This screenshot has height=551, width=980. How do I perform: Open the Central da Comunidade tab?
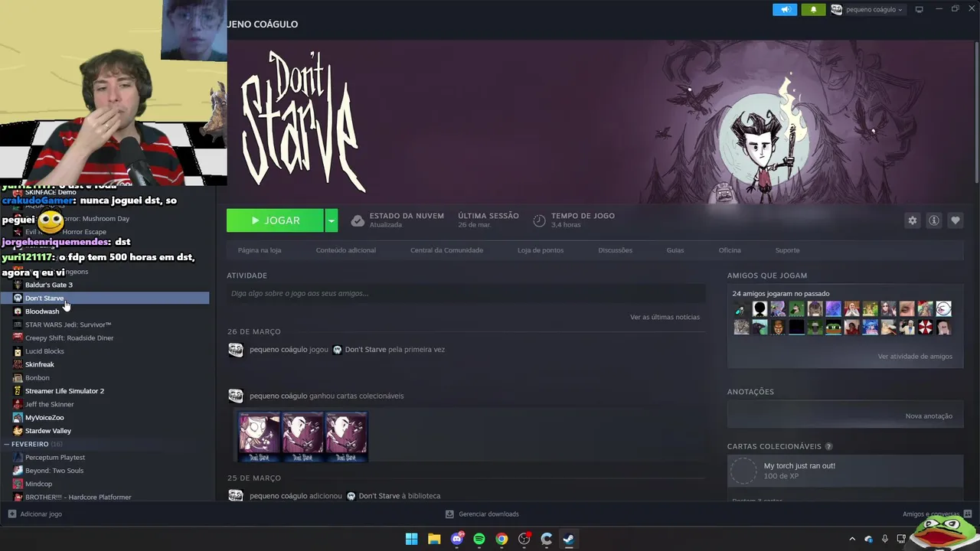tap(446, 250)
